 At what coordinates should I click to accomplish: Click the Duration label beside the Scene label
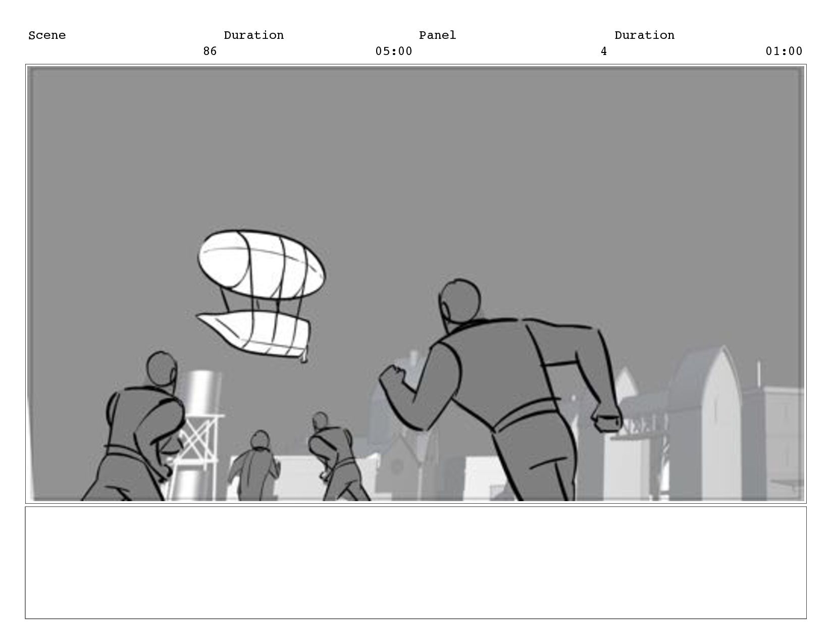coord(254,35)
